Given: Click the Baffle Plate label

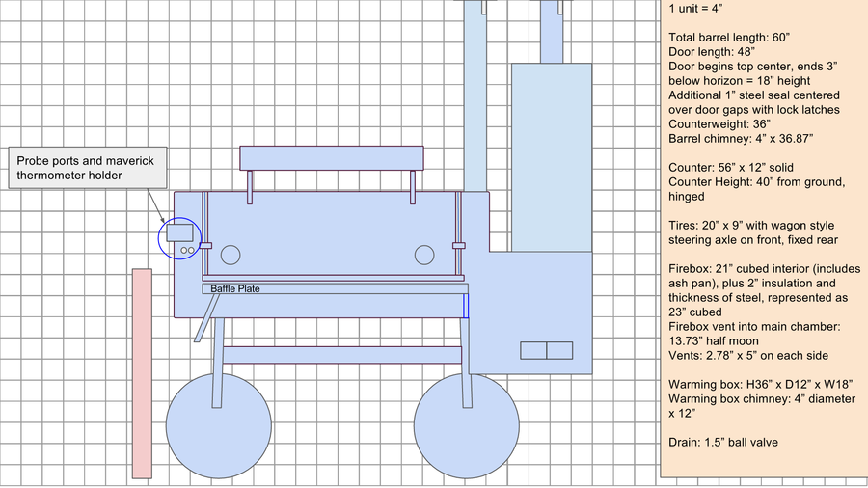Looking at the screenshot, I should (x=235, y=288).
